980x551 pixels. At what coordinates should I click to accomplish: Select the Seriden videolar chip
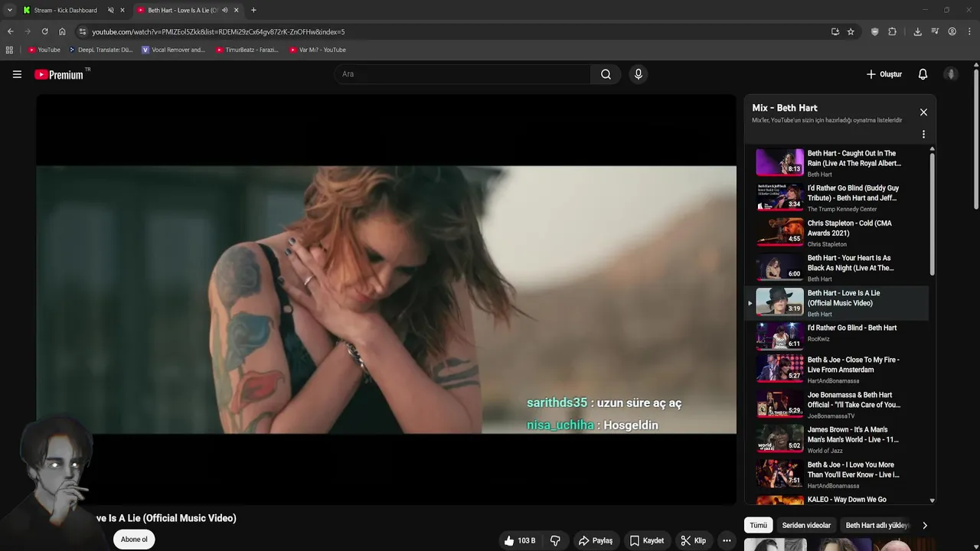[x=806, y=526]
